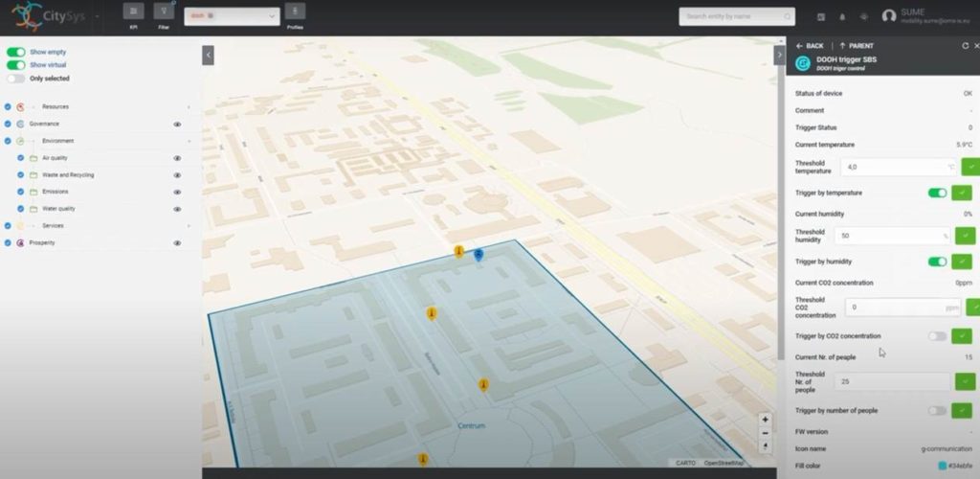The image size is (980, 479).
Task: Uncheck the Services checkbox
Action: (8, 226)
